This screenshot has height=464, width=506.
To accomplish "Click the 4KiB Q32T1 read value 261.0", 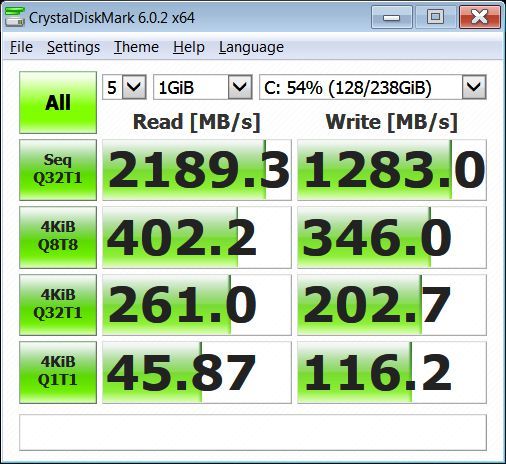I will click(197, 305).
